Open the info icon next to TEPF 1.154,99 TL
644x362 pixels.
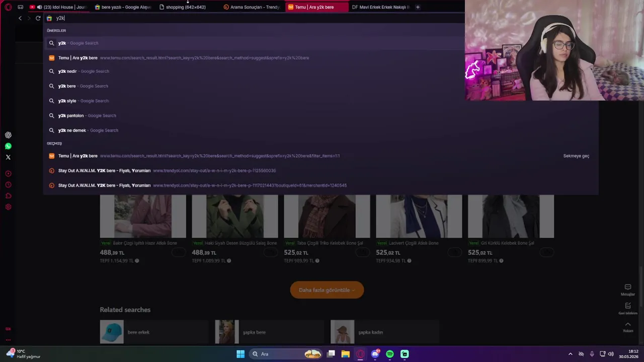point(137,261)
